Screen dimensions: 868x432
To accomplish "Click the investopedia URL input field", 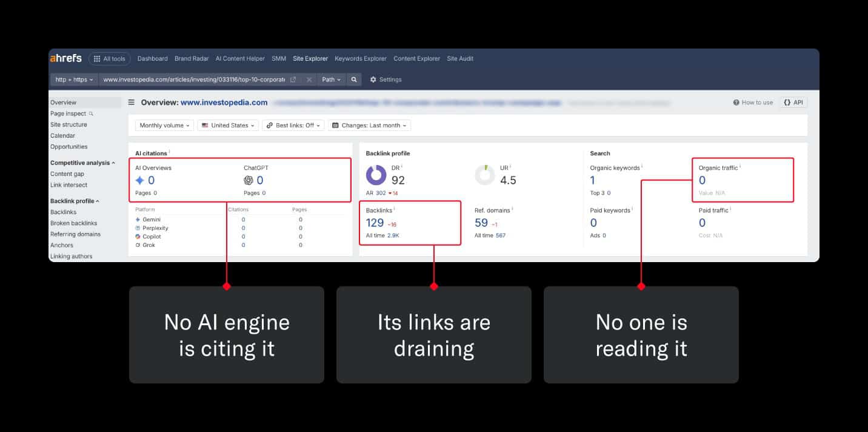I will click(194, 79).
